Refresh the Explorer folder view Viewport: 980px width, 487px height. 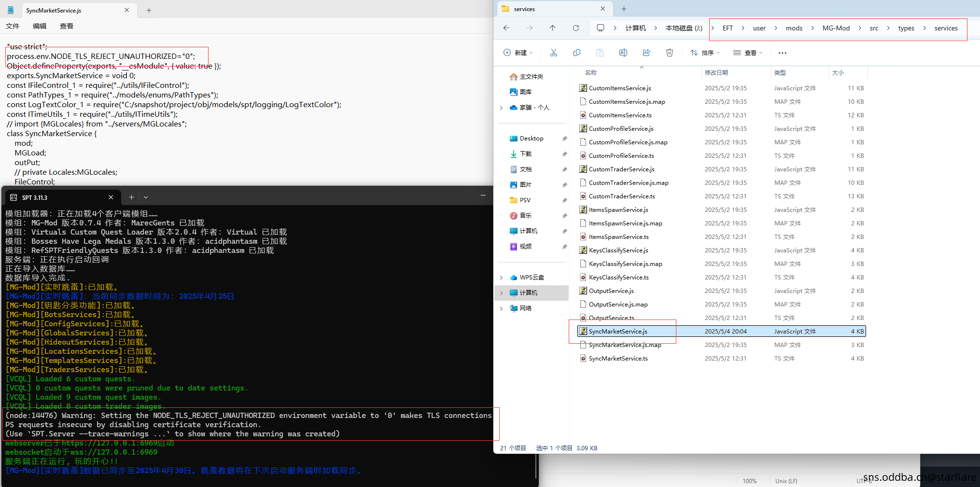(575, 28)
